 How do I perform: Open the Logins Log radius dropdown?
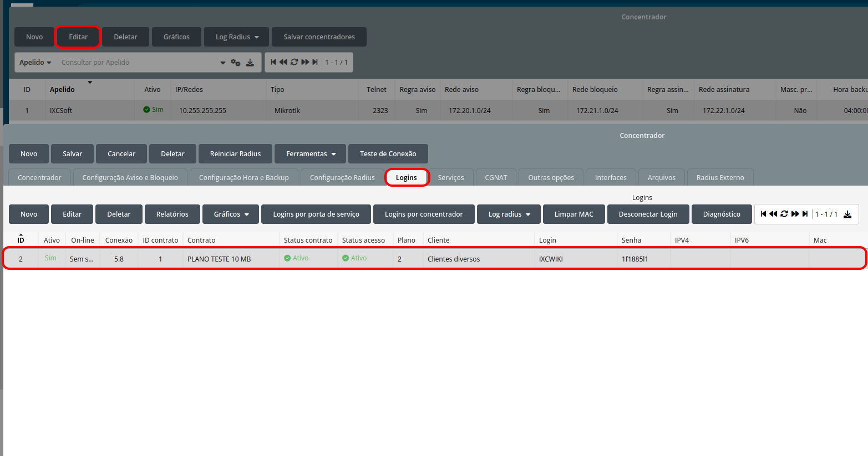509,214
